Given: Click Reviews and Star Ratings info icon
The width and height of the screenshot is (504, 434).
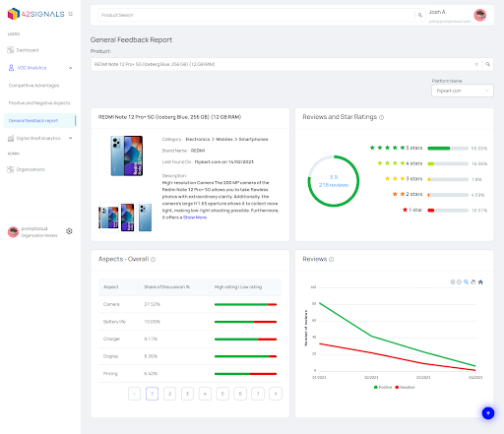Looking at the screenshot, I should pyautogui.click(x=381, y=117).
